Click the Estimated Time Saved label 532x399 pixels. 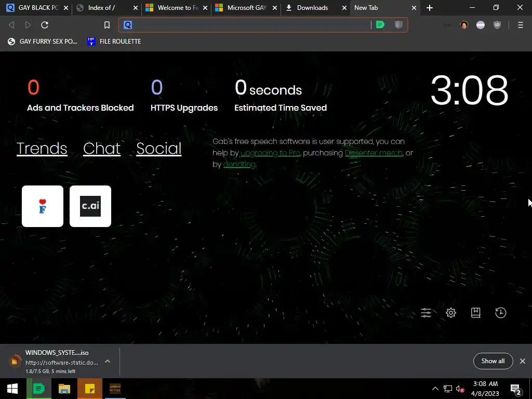point(281,108)
